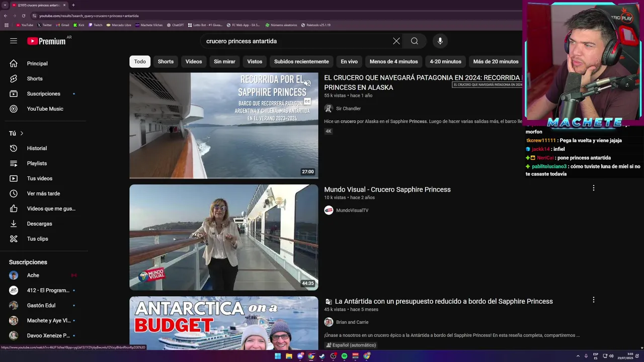
Task: Open the Mundo Visual - Crucero Sapphire Princess title
Action: (x=387, y=190)
